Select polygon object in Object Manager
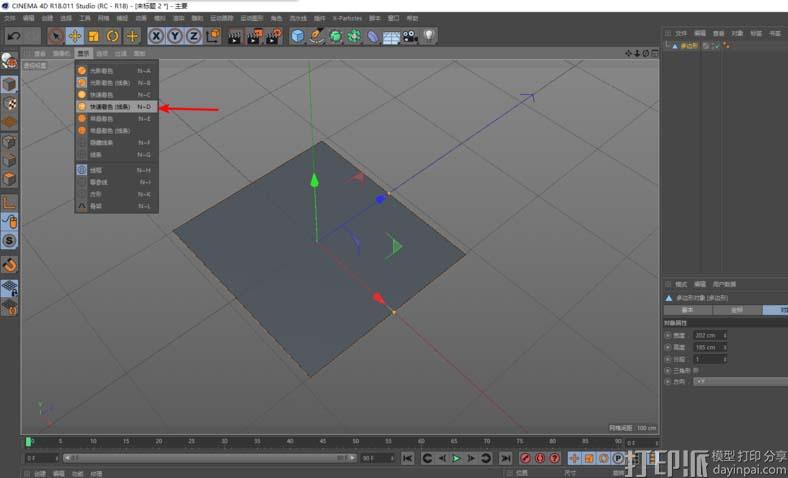This screenshot has height=478, width=788. [688, 46]
